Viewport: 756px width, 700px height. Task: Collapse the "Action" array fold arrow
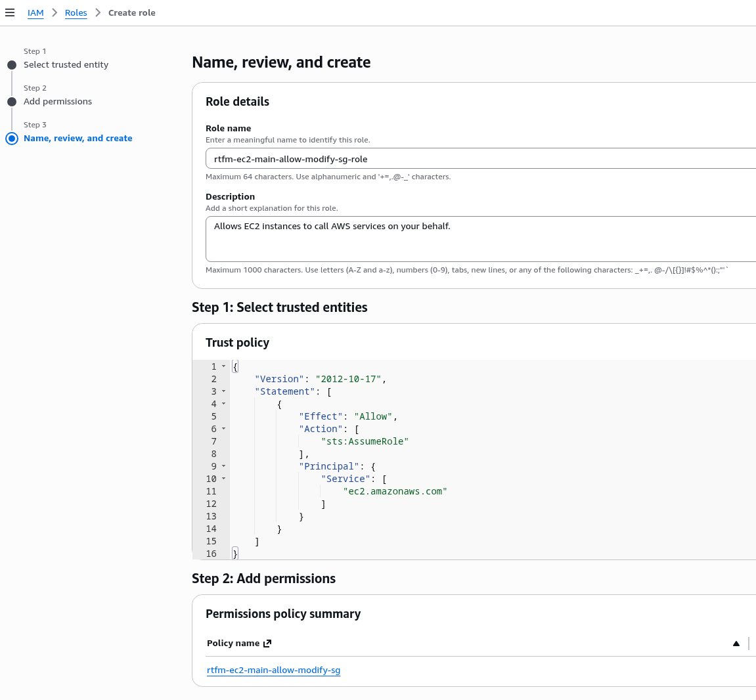pos(223,429)
